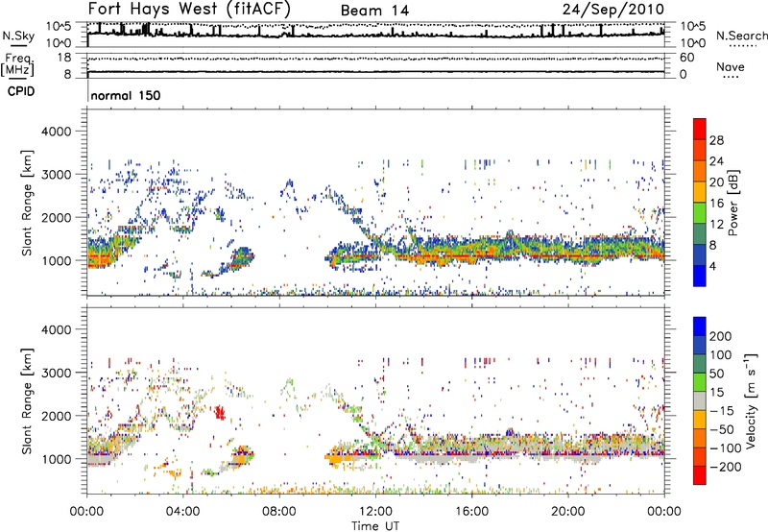The image size is (768, 532).
Task: Click the plot title "Fort Hays West (fitACF)"
Action: tap(189, 9)
